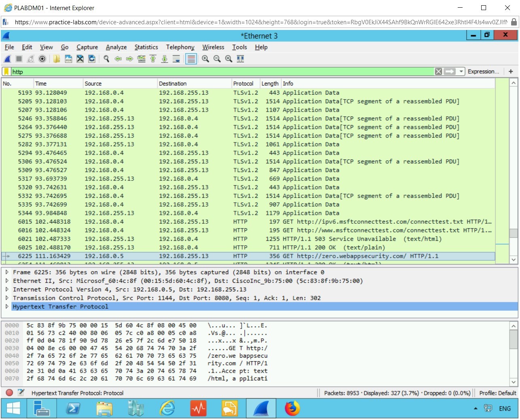
Task: Click the Expression button
Action: 483,72
